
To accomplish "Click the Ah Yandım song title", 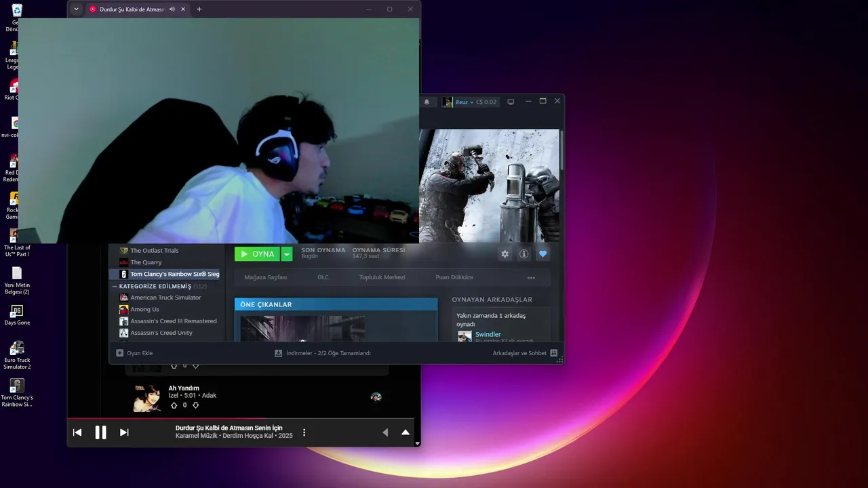I will 184,388.
